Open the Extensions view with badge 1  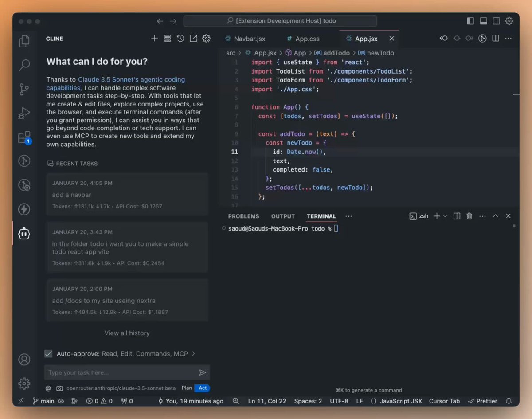coord(24,137)
